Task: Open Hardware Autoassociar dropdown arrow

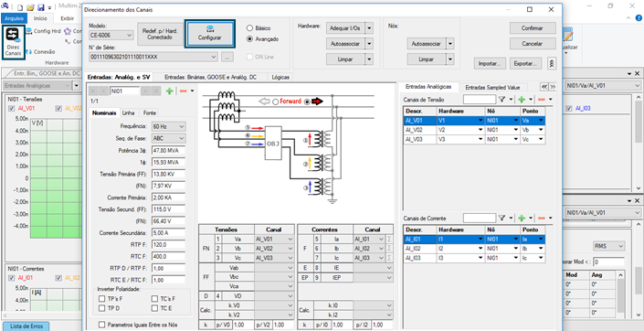Action: pyautogui.click(x=369, y=44)
